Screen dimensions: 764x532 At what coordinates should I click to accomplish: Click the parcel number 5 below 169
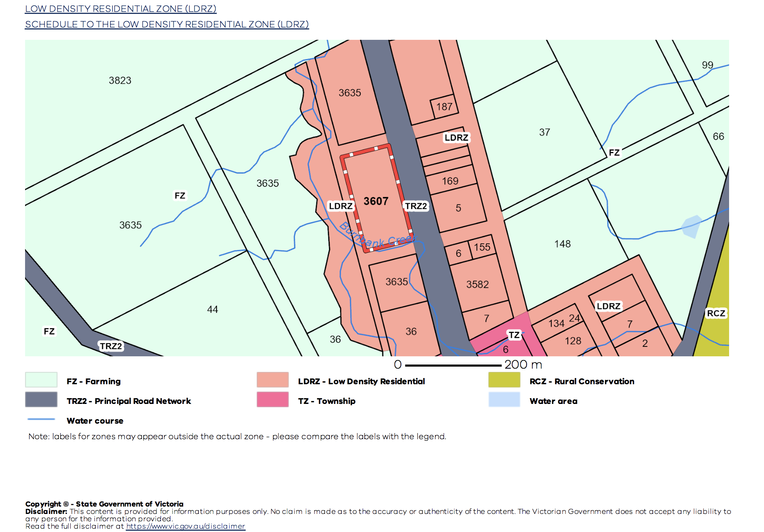click(x=458, y=208)
